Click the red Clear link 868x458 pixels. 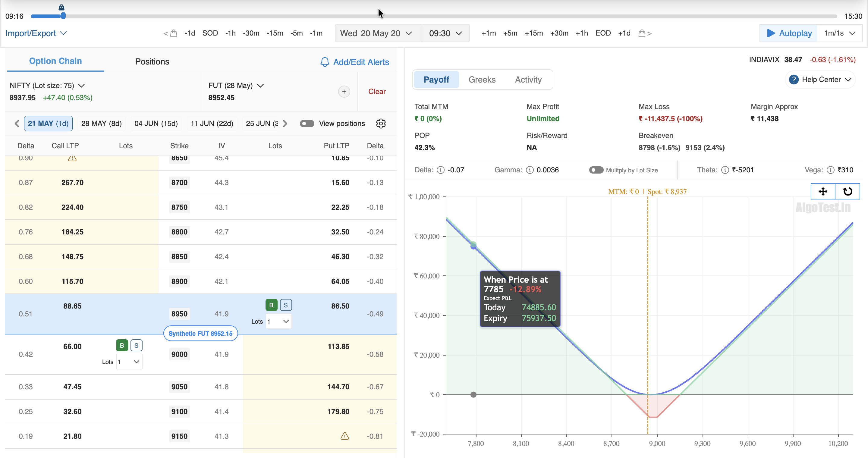point(376,92)
